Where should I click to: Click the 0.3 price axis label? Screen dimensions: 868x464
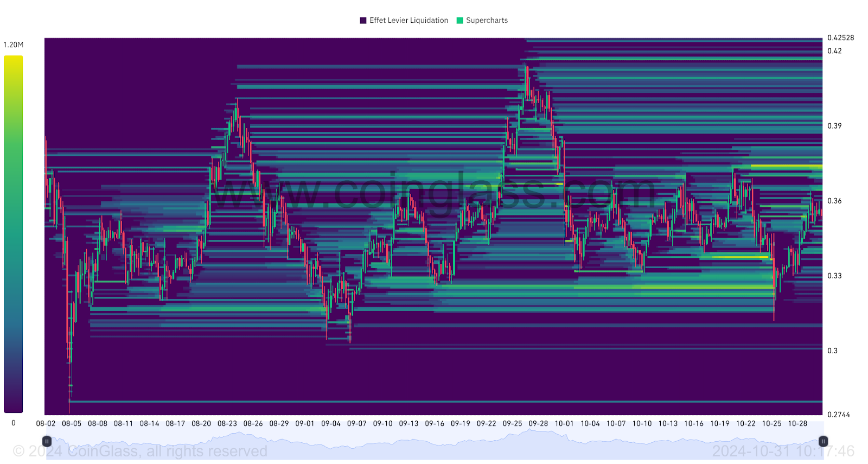point(833,351)
